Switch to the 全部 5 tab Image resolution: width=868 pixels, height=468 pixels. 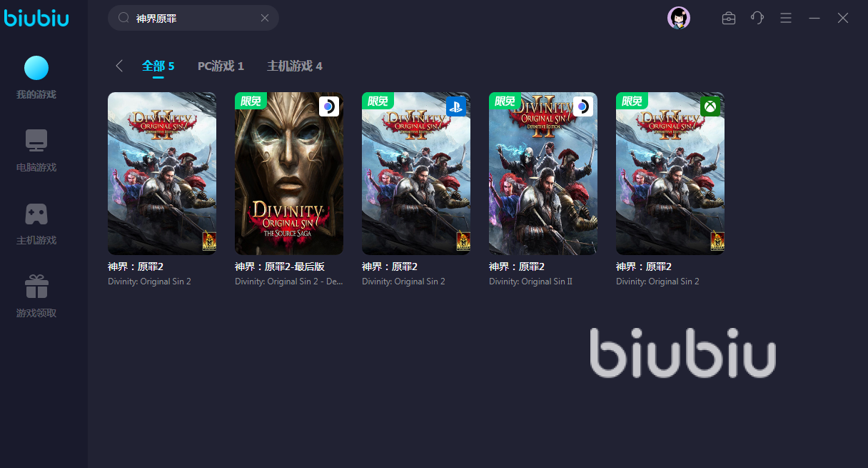coord(158,66)
